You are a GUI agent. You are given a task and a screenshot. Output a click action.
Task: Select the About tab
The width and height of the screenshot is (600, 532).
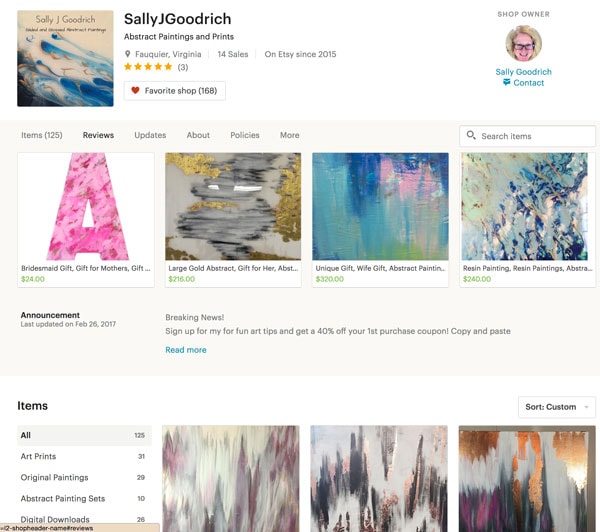pos(198,135)
